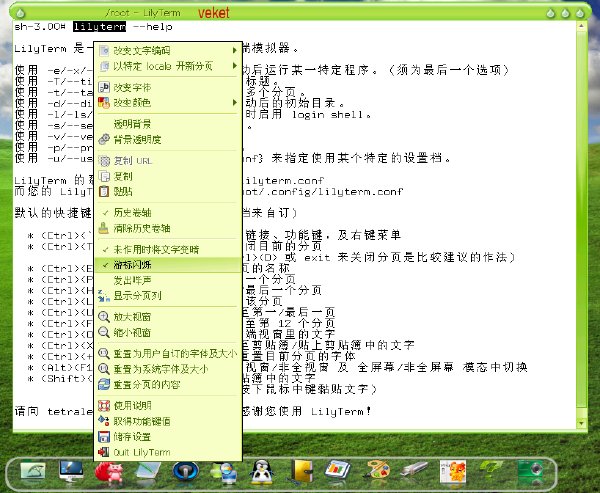Open the 背景透明度 opacity setting
600x493 pixels.
[x=168, y=139]
